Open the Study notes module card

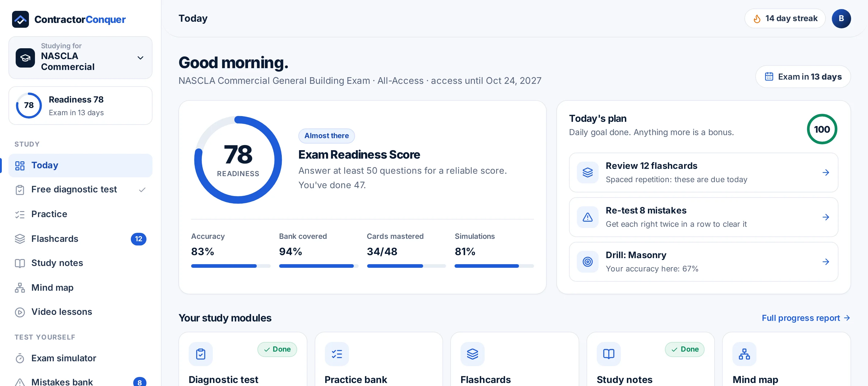pos(651,359)
